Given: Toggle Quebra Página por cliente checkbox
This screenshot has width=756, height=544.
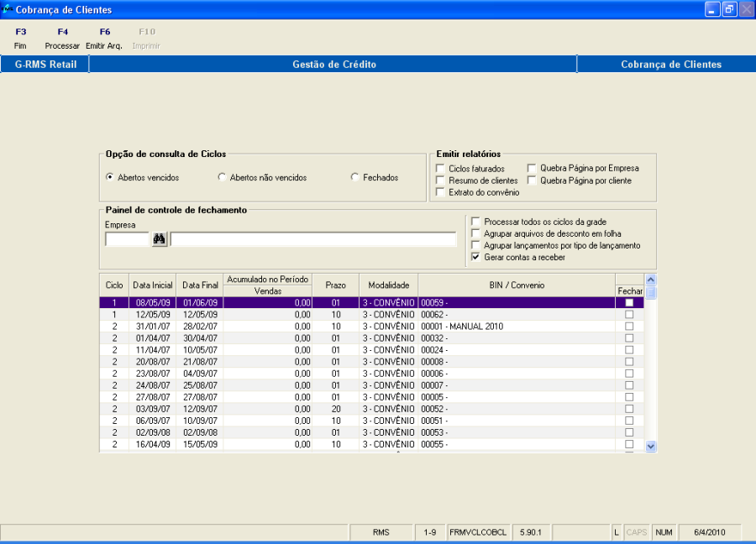Looking at the screenshot, I should pyautogui.click(x=533, y=180).
